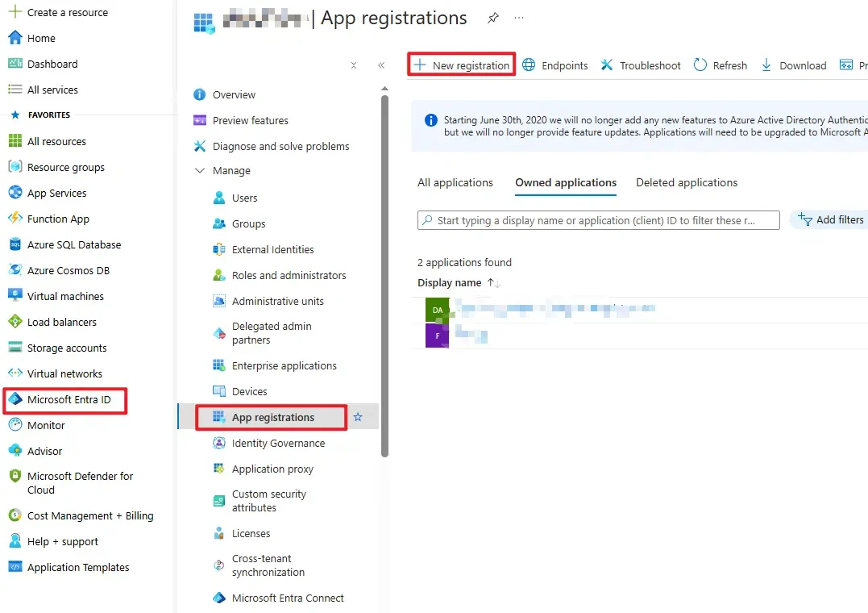
Task: Click the application filter search box
Action: pos(598,220)
